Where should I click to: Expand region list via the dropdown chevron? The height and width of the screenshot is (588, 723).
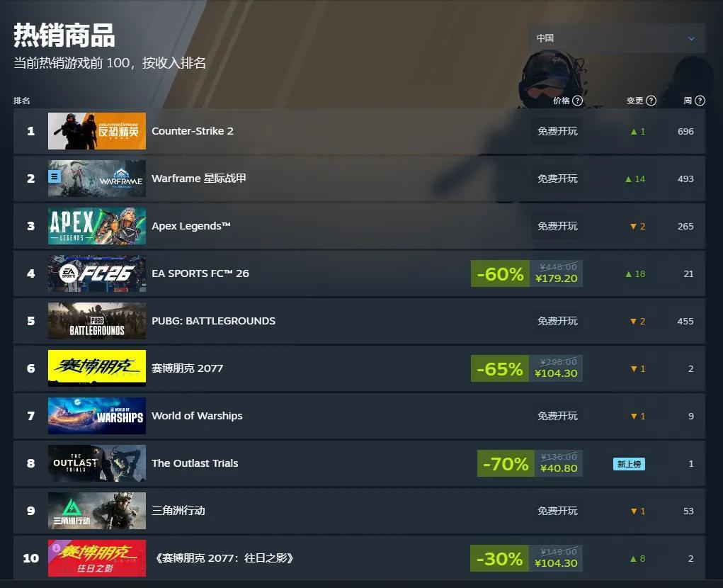[x=691, y=39]
